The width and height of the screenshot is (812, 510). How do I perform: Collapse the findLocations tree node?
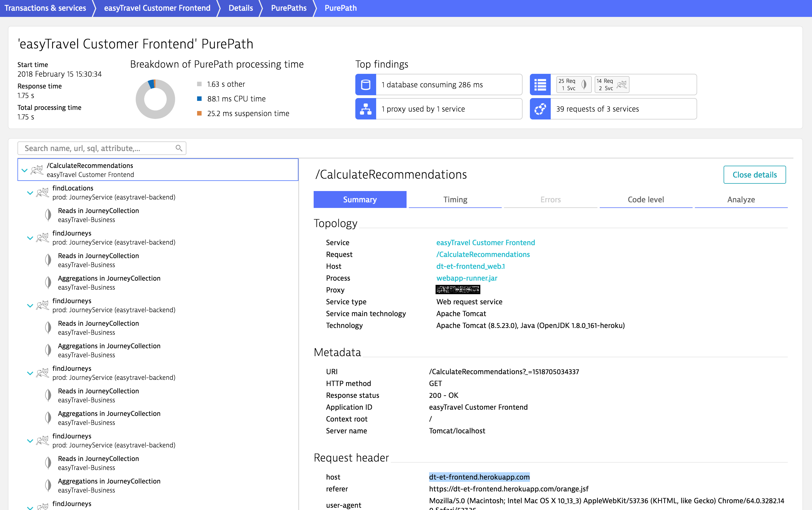[30, 193]
